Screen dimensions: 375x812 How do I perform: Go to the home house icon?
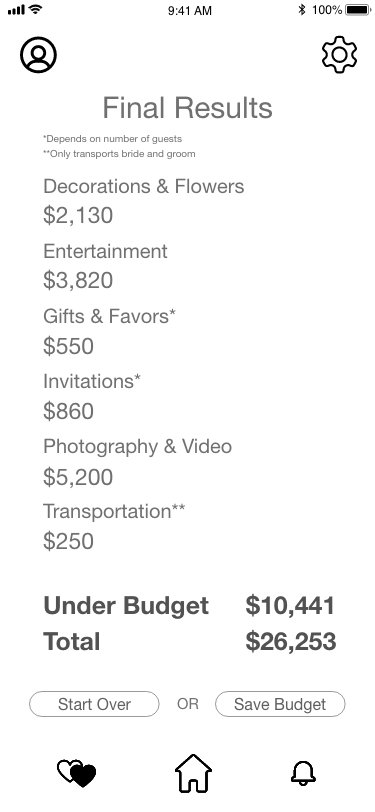(x=193, y=773)
